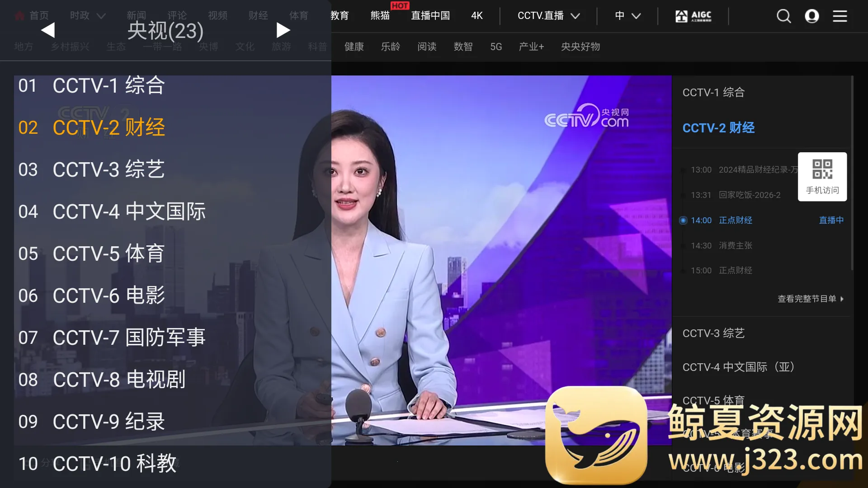868x488 pixels.
Task: Open the search magnifier icon
Action: pyautogui.click(x=783, y=16)
